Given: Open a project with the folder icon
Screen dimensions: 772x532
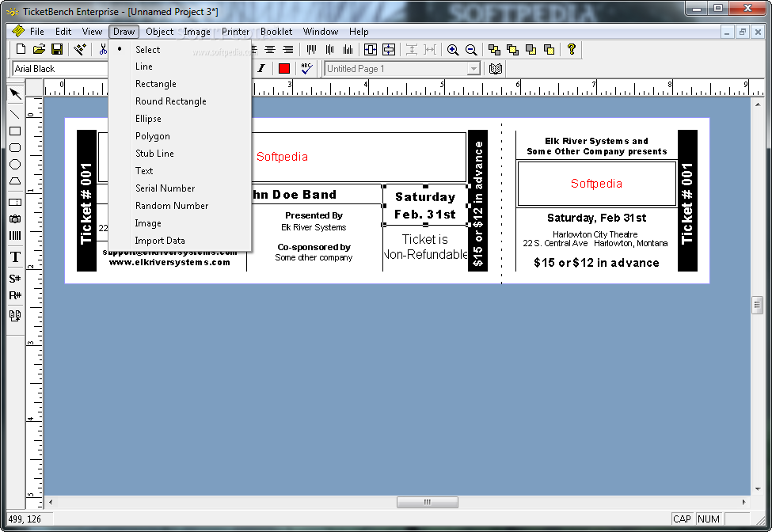Looking at the screenshot, I should click(x=39, y=49).
